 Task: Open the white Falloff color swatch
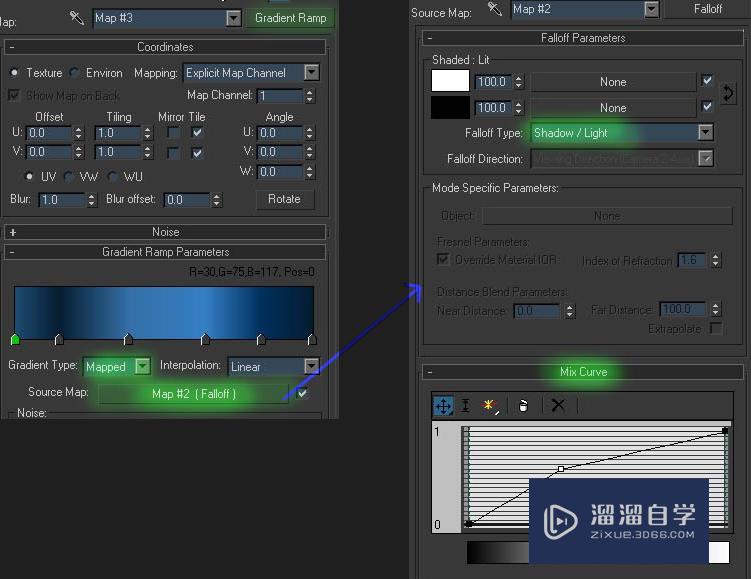(450, 80)
